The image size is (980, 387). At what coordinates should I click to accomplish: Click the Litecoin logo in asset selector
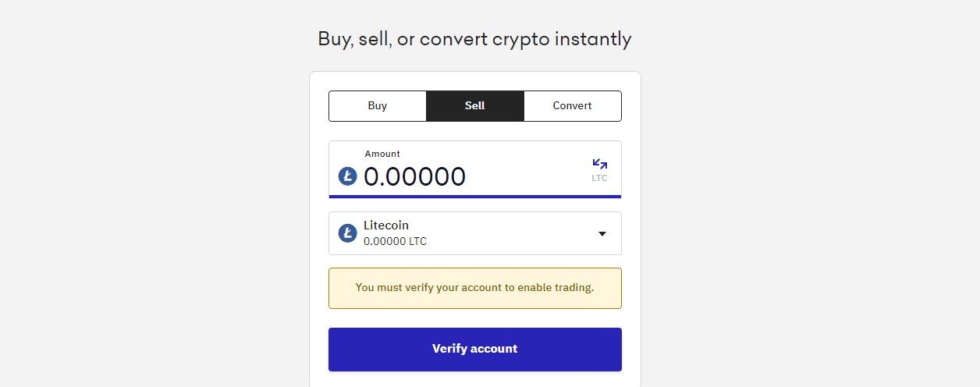(347, 233)
